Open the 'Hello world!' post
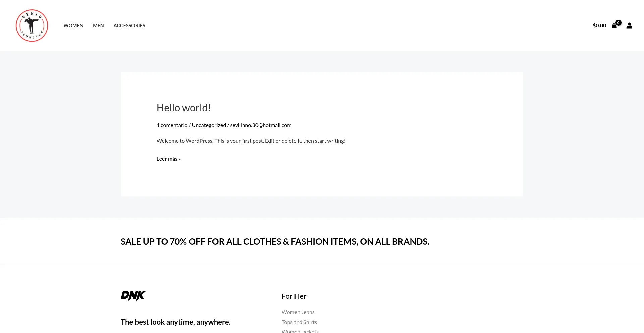 (183, 107)
